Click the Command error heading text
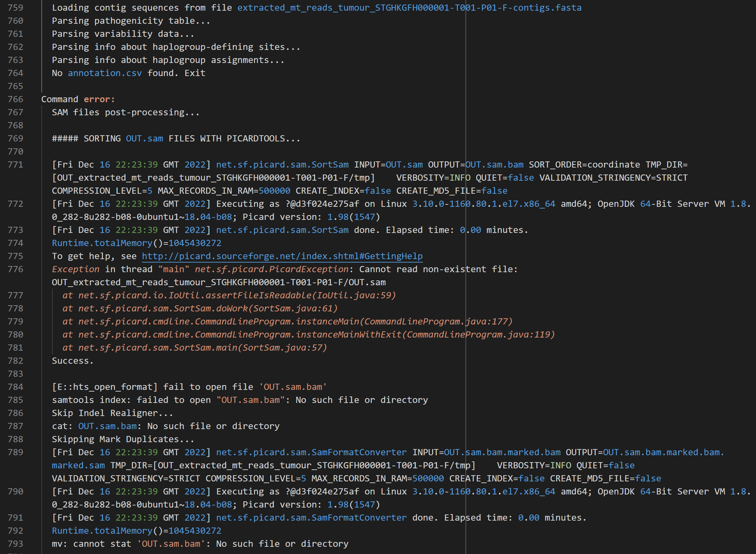Viewport: 756px width, 554px height. coord(78,99)
